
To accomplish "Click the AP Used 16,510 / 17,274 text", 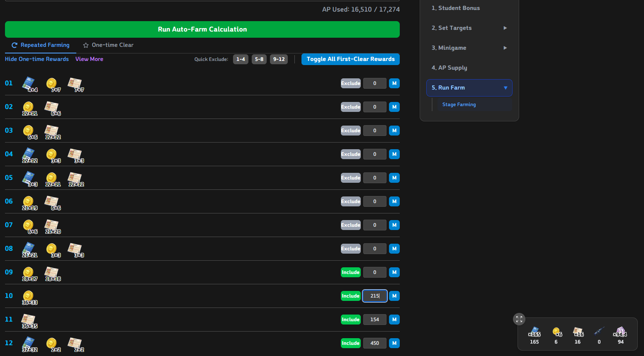I will [x=361, y=9].
